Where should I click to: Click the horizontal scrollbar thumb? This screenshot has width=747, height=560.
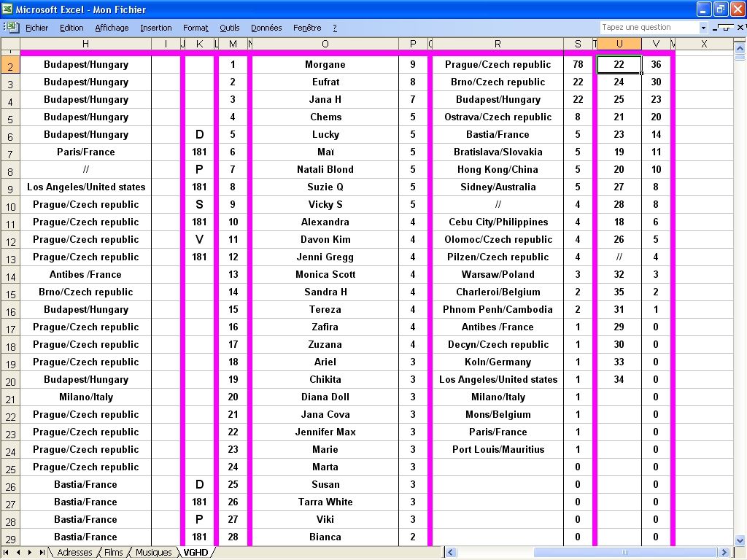click(624, 553)
